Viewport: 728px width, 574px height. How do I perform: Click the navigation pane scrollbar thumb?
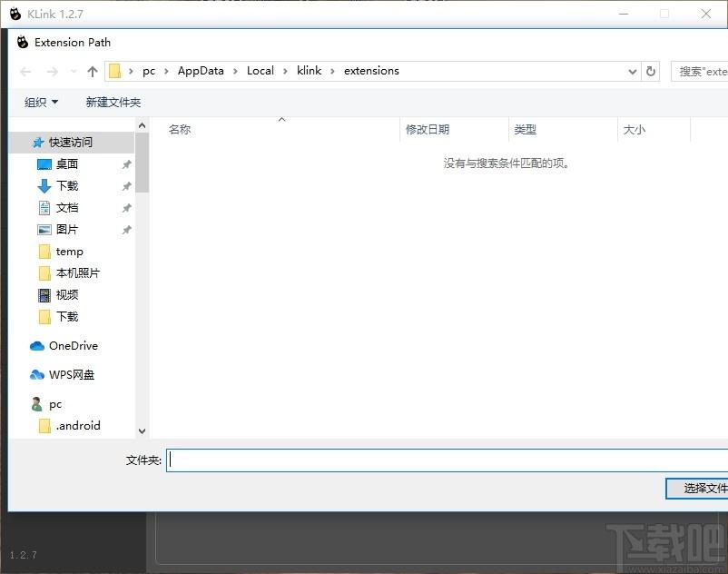(143, 162)
